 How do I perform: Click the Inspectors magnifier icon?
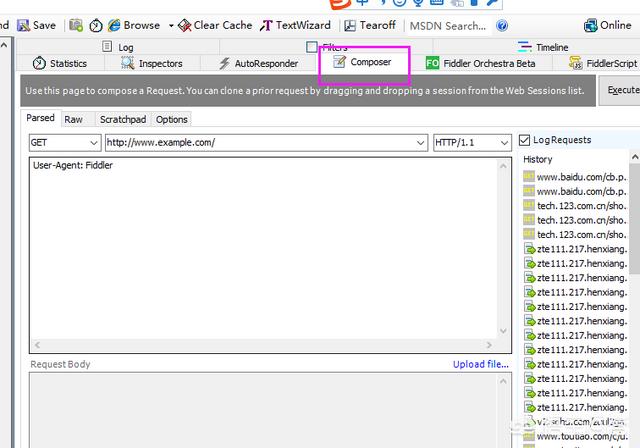point(128,63)
